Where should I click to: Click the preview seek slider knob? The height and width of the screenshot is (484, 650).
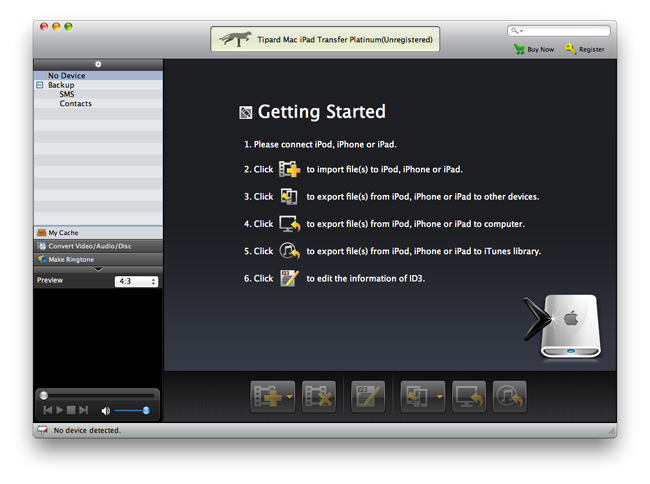tap(44, 395)
